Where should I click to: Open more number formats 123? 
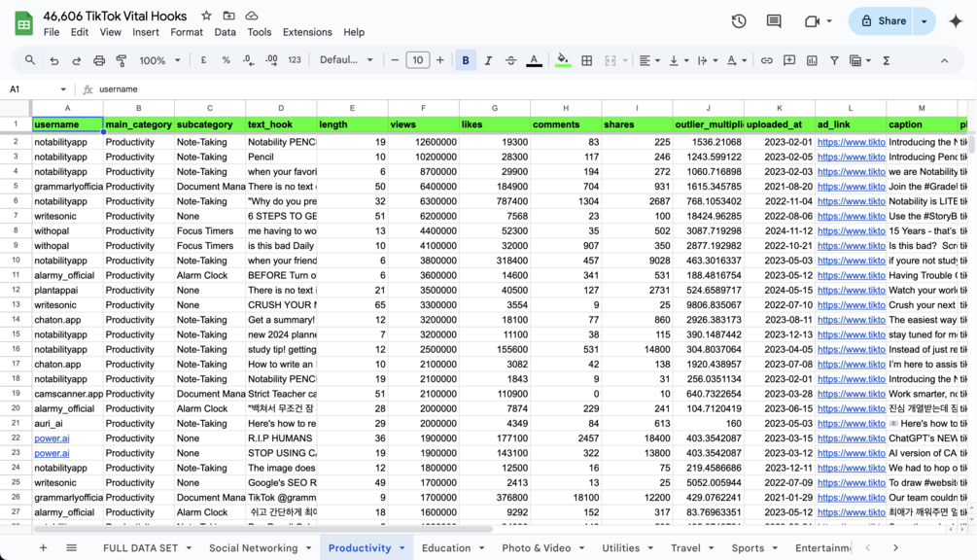[x=295, y=60]
